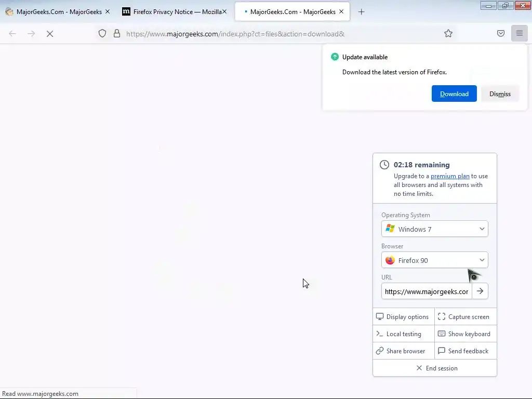Open Local testing
The image size is (532, 399).
(x=403, y=334)
